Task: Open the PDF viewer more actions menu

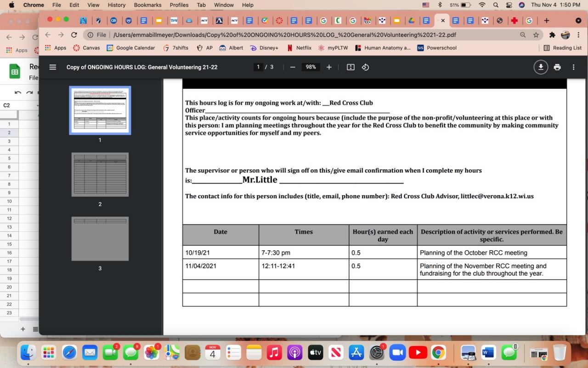Action: 573,67
